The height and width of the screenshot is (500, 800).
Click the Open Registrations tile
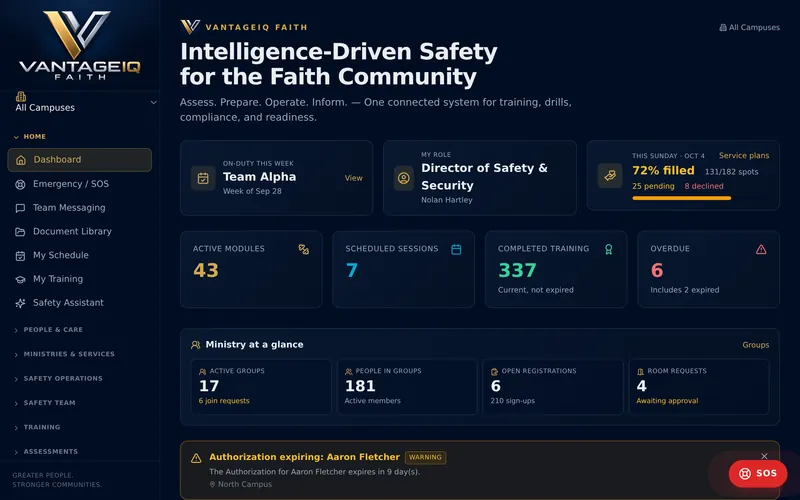pos(553,387)
